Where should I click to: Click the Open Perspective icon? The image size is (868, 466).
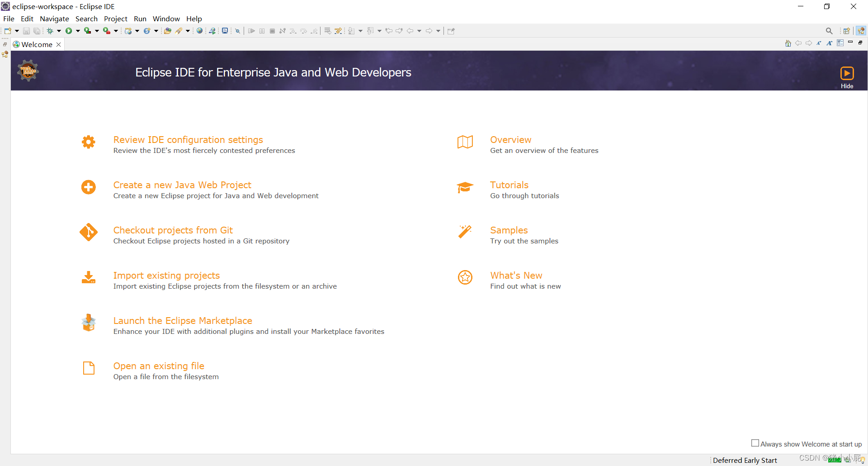847,31
